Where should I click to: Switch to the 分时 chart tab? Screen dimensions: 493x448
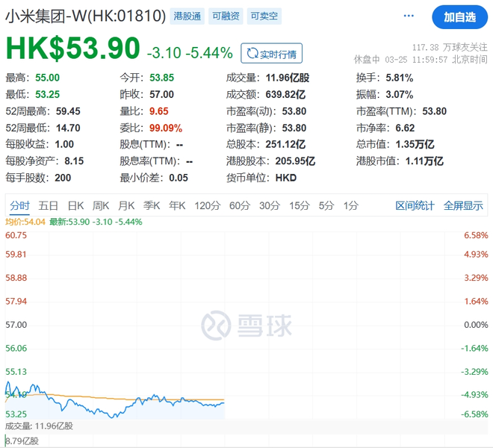click(x=19, y=205)
